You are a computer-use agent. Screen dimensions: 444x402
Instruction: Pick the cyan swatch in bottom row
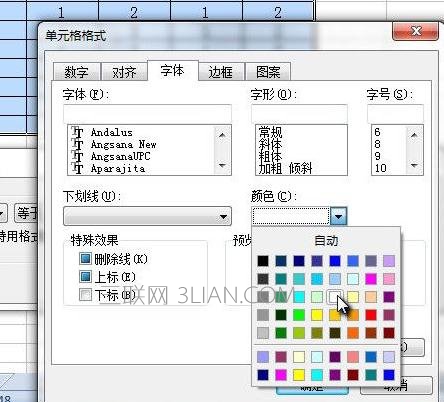pos(317,375)
